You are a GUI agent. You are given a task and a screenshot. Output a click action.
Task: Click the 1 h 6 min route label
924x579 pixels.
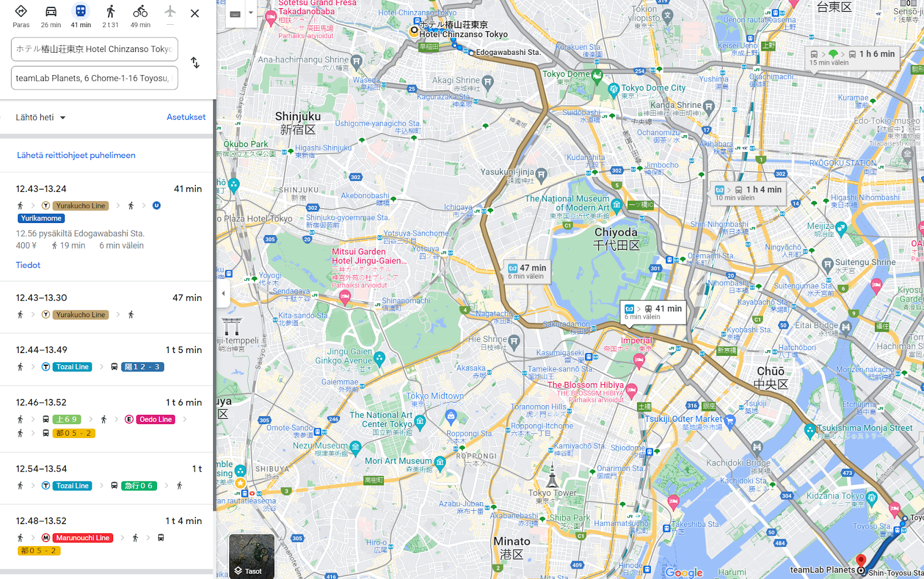pos(852,58)
